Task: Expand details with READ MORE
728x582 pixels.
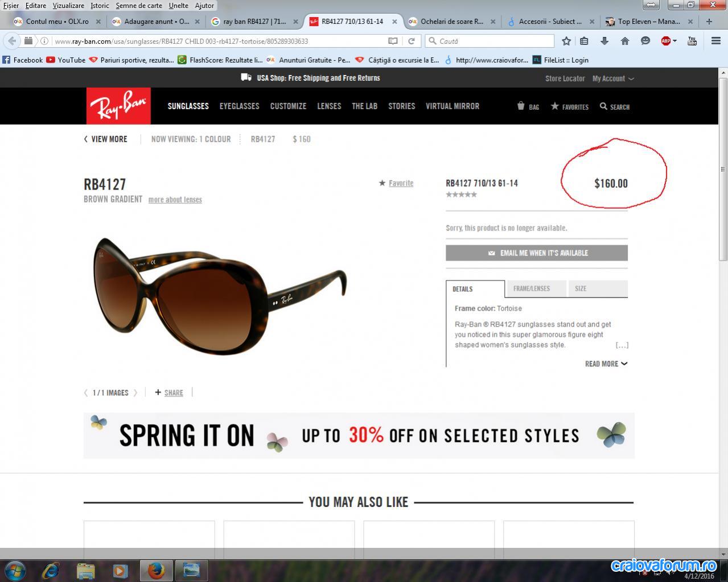Action: [x=606, y=364]
